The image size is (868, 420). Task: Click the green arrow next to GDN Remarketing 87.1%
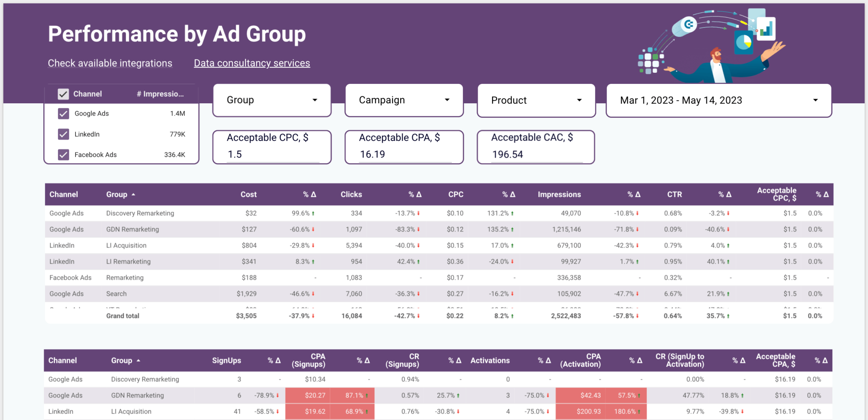(x=367, y=395)
